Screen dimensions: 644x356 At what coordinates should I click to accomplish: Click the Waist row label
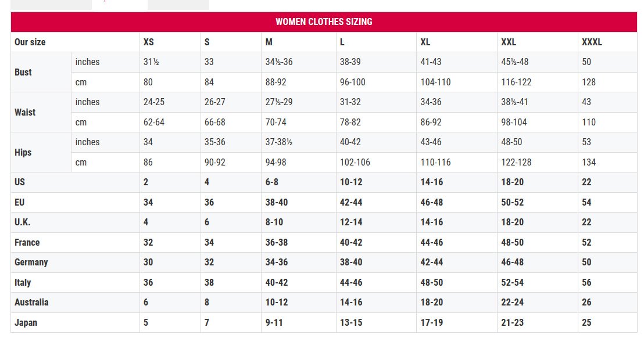[x=25, y=112]
